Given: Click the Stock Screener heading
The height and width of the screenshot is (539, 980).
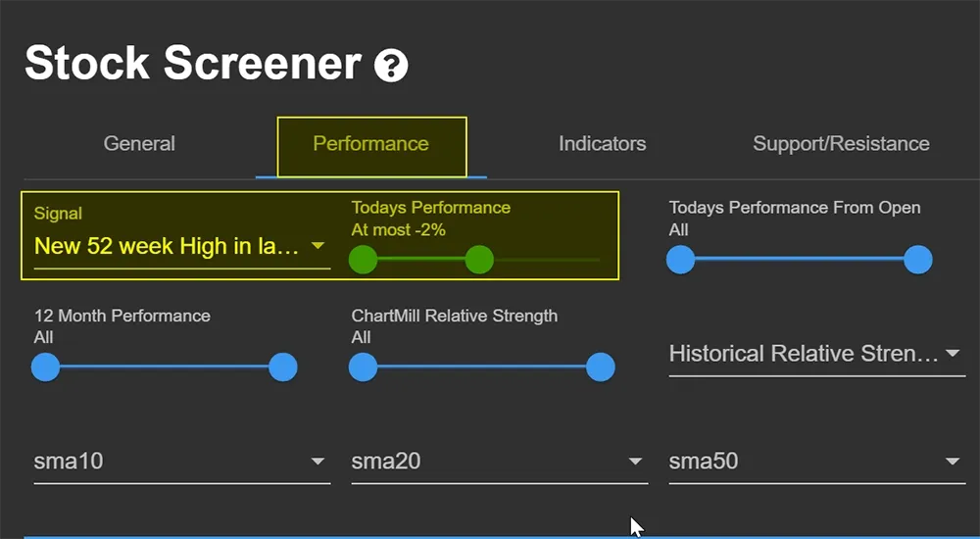Looking at the screenshot, I should click(x=193, y=63).
